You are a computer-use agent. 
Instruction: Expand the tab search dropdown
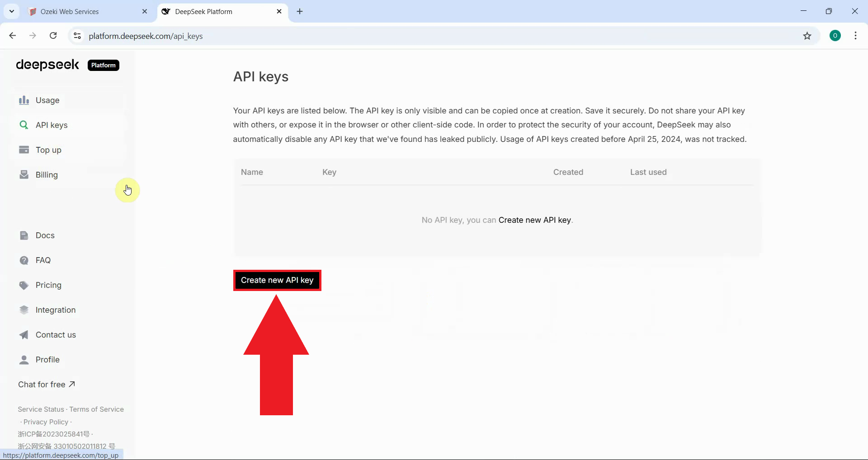click(x=11, y=11)
